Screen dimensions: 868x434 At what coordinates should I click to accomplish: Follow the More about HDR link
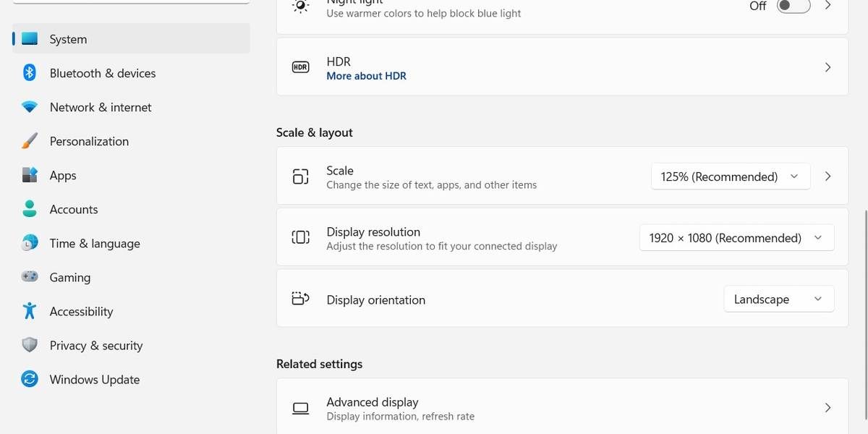tap(366, 76)
